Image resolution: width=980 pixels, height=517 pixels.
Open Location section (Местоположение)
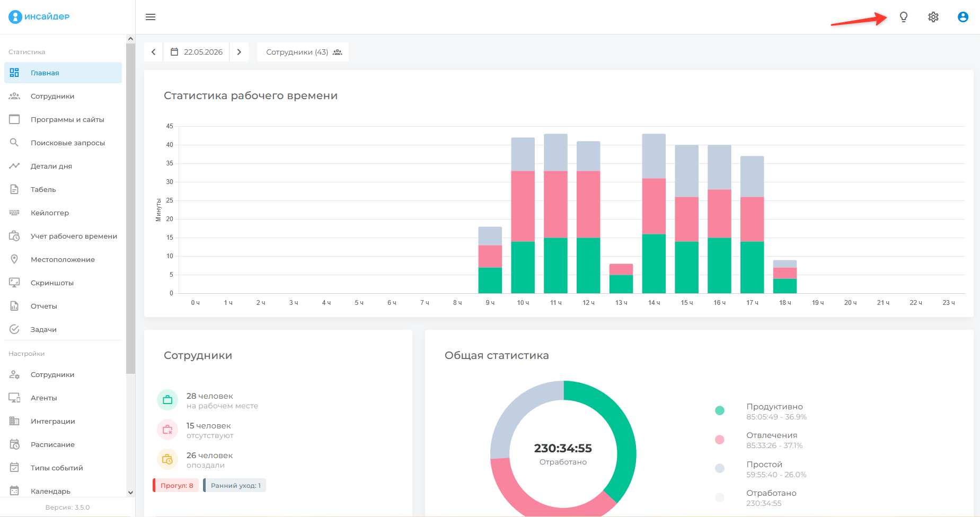click(63, 259)
